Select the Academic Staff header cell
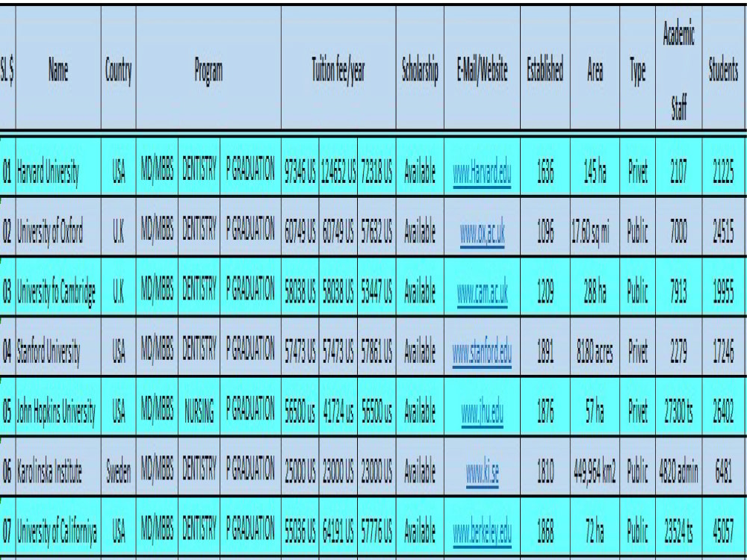This screenshot has height=560, width=747. click(678, 69)
